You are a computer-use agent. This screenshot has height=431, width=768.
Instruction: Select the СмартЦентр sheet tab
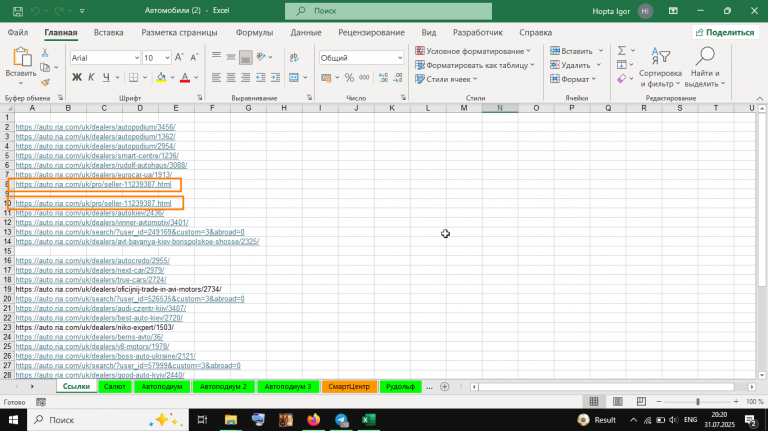point(349,386)
